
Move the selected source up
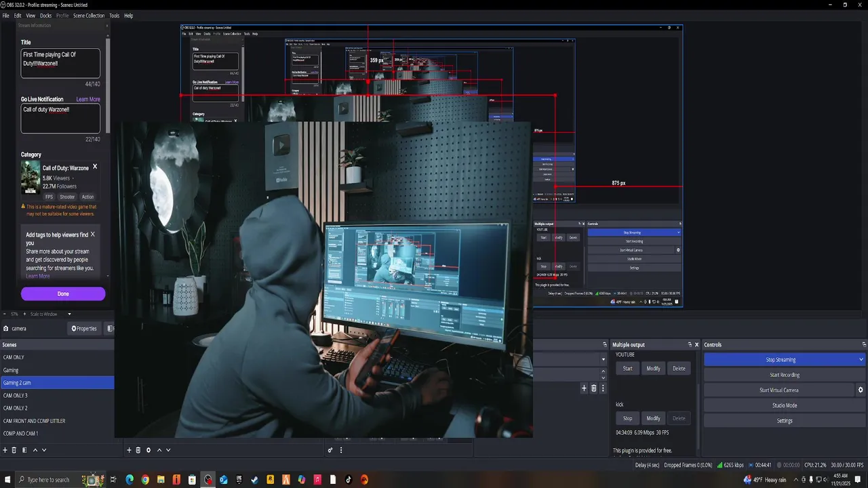(159, 450)
